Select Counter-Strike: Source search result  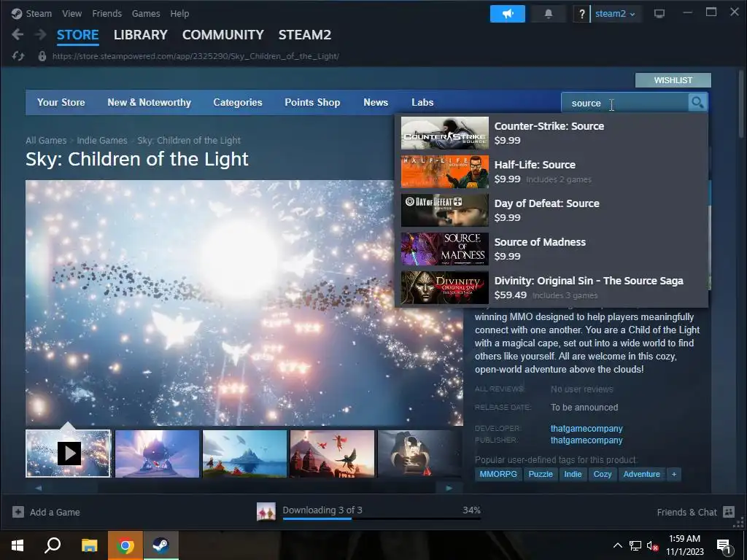click(x=551, y=133)
